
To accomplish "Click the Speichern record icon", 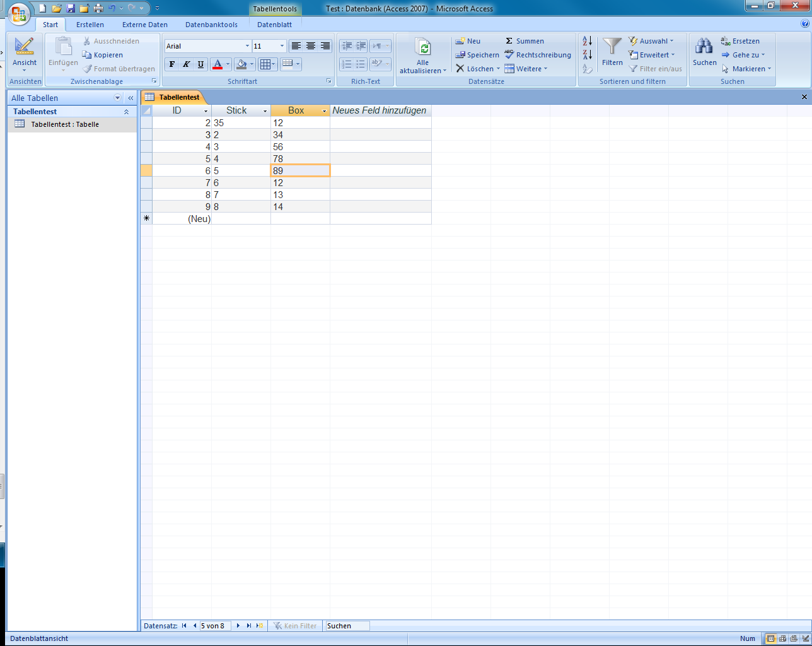I will click(461, 55).
